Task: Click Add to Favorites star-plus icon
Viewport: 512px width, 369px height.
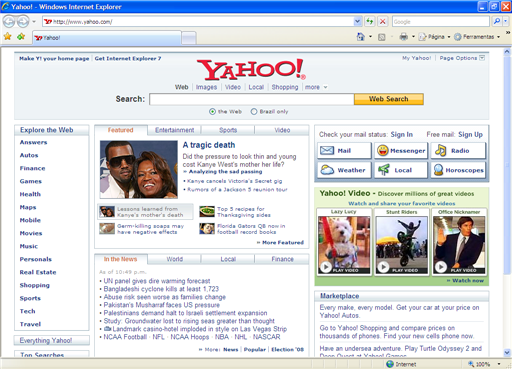Action: coord(21,36)
